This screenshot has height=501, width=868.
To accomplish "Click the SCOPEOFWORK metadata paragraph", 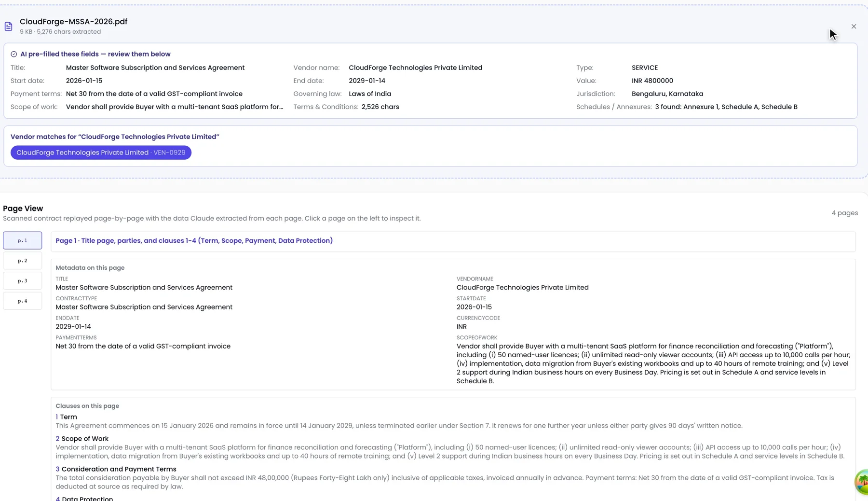I will [653, 363].
